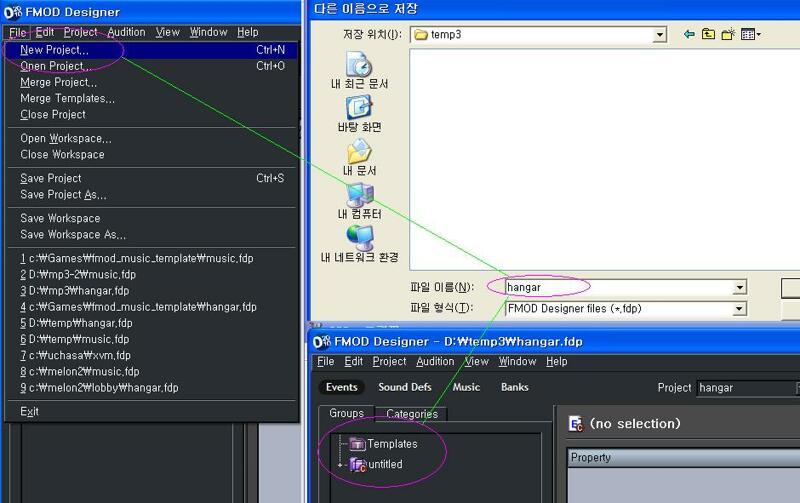Viewport: 800px width, 503px height.
Task: Open recent file D:\mp3-2\music.fdp
Action: point(152,275)
